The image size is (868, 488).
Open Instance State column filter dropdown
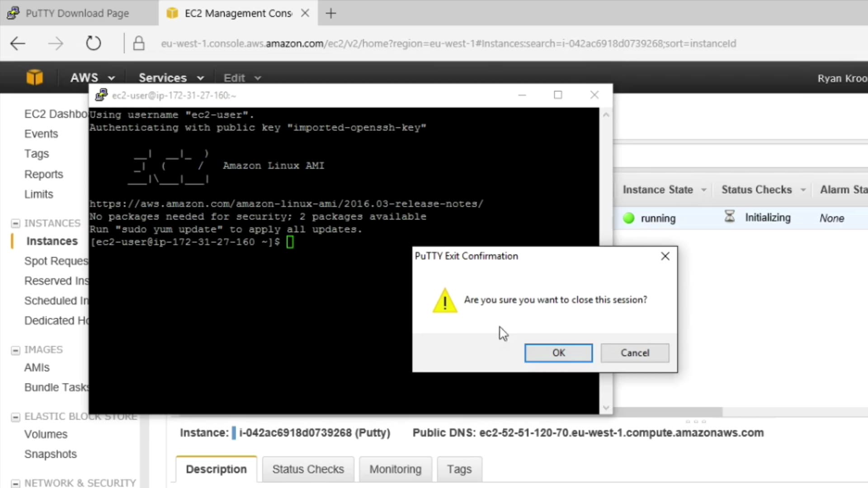coord(704,190)
